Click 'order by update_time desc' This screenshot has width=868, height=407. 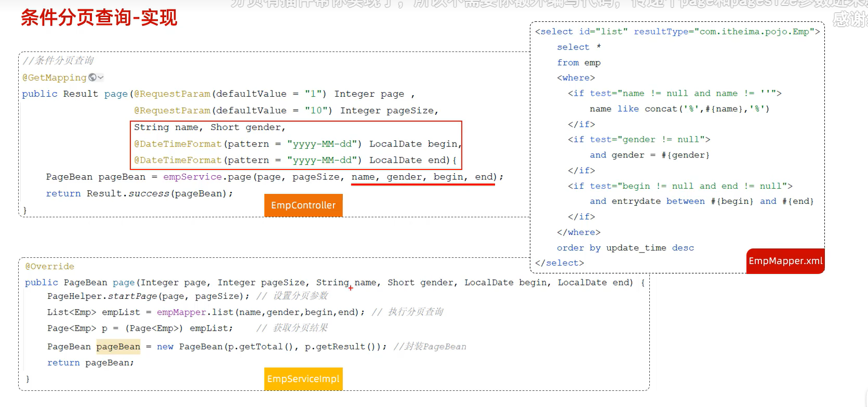[625, 248]
